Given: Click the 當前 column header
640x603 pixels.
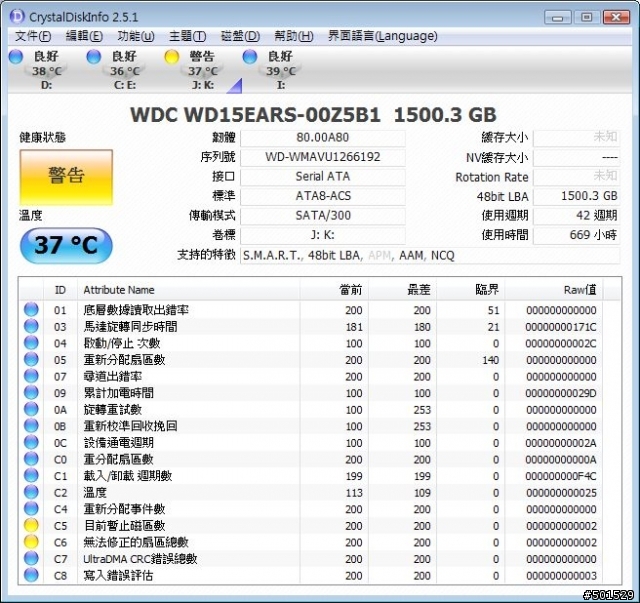Looking at the screenshot, I should pyautogui.click(x=334, y=290).
